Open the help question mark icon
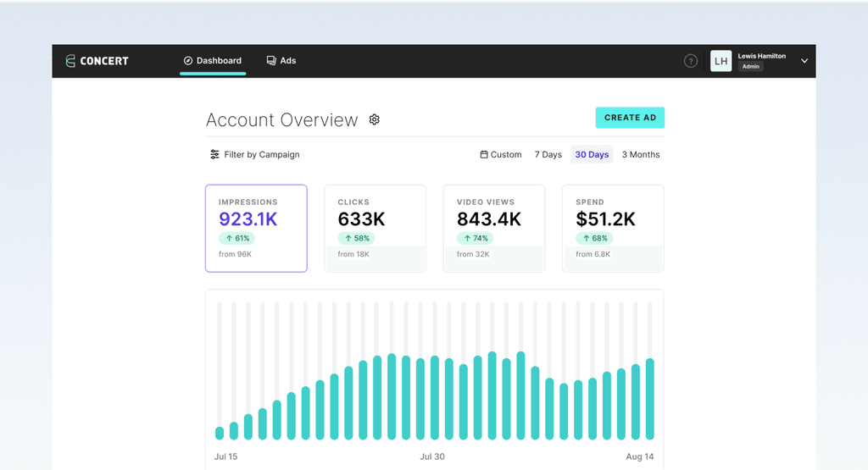This screenshot has width=868, height=470. 690,61
